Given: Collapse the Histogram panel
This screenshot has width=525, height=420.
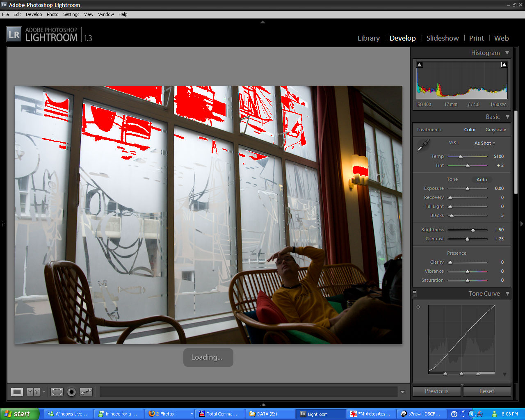Looking at the screenshot, I should [x=507, y=53].
